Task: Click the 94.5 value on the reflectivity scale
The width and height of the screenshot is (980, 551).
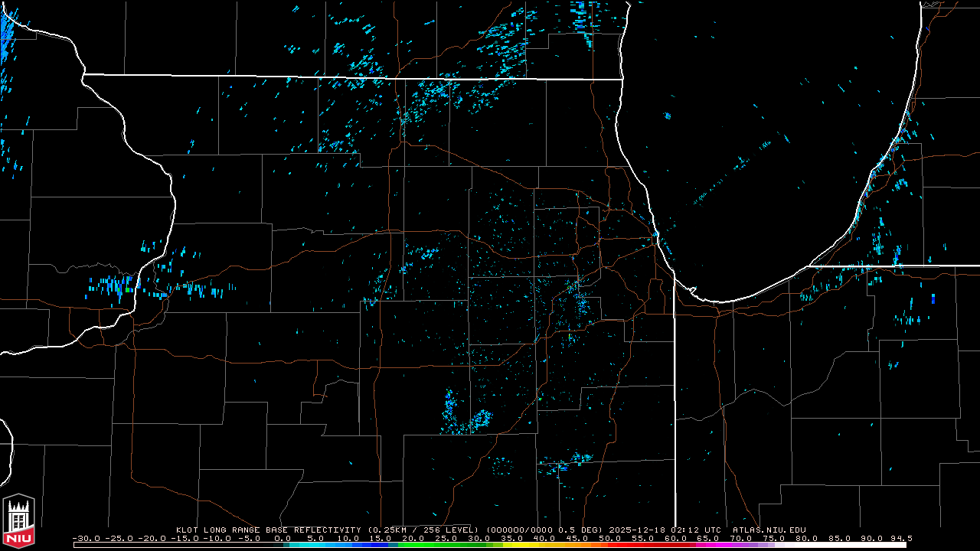Action: 900,538
